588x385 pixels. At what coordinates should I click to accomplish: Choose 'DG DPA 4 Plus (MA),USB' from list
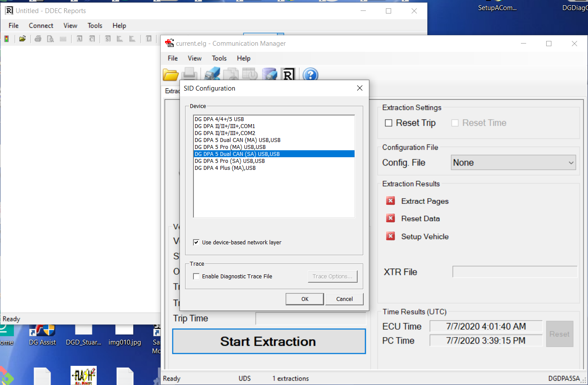(x=225, y=168)
